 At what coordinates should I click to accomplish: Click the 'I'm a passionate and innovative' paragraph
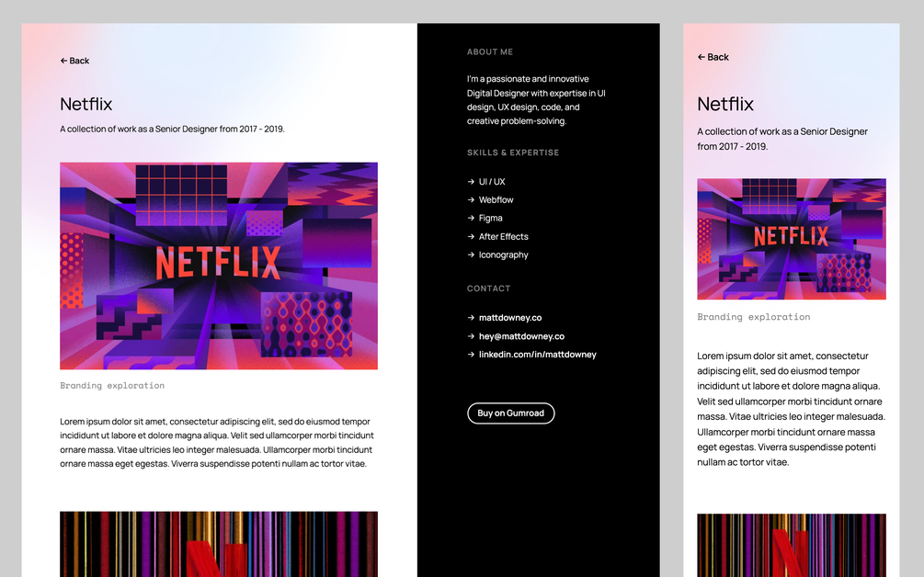(536, 100)
